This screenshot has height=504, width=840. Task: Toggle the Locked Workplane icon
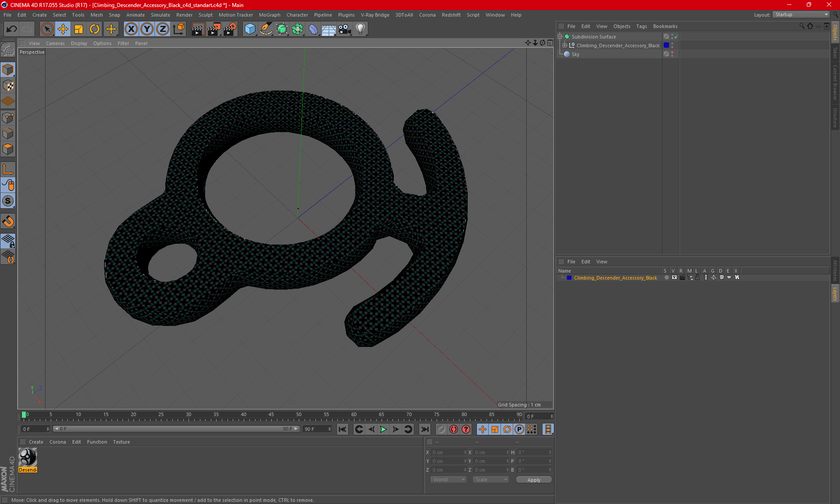tap(8, 241)
